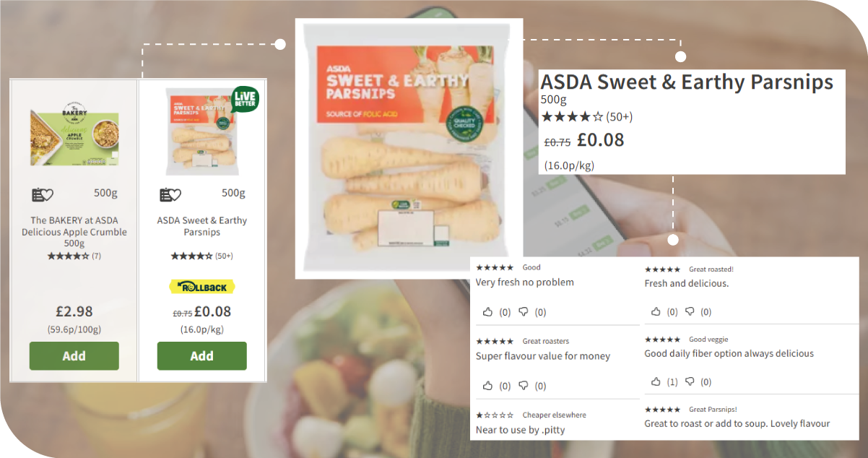This screenshot has height=458, width=868.
Task: Open "The BAKERY at ASDA Delicious Apple Crumble" link
Action: coord(74,231)
